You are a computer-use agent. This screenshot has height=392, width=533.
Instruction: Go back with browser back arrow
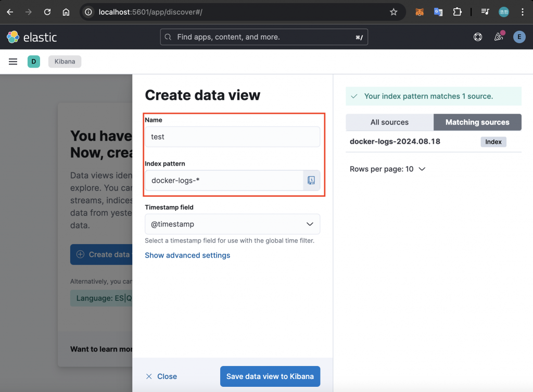[10, 12]
